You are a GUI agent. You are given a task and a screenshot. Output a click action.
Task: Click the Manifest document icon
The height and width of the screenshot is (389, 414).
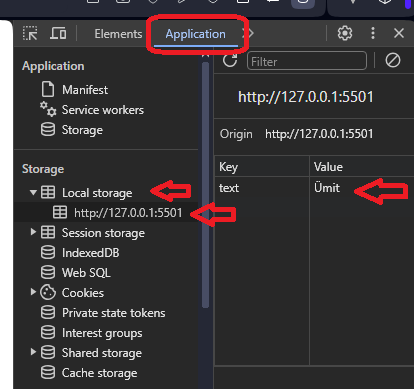tap(48, 89)
